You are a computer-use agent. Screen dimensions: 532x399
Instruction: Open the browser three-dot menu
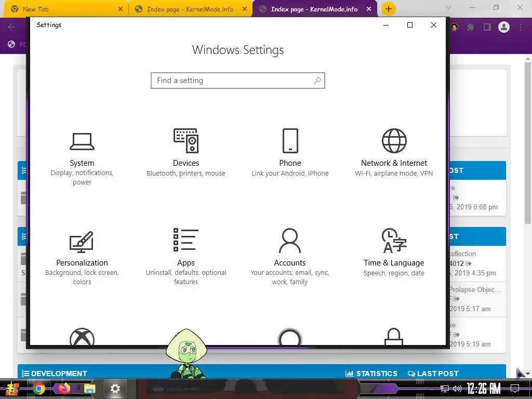coord(521,27)
